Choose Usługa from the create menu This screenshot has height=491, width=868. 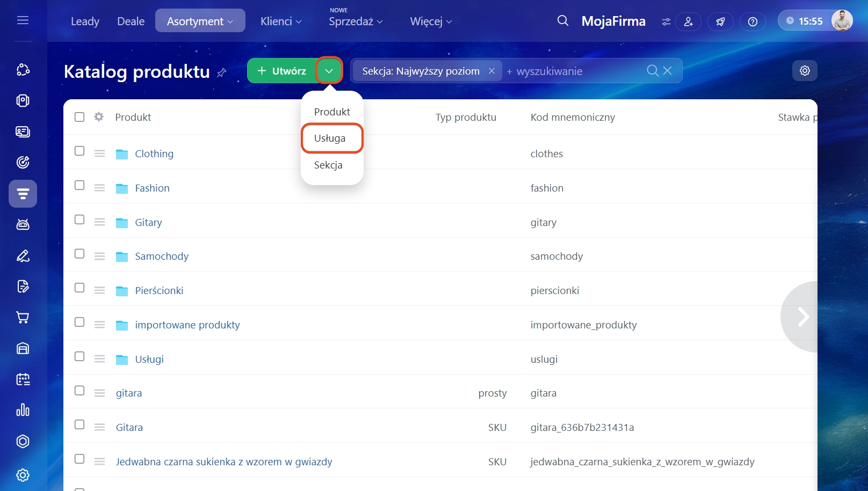pyautogui.click(x=330, y=138)
